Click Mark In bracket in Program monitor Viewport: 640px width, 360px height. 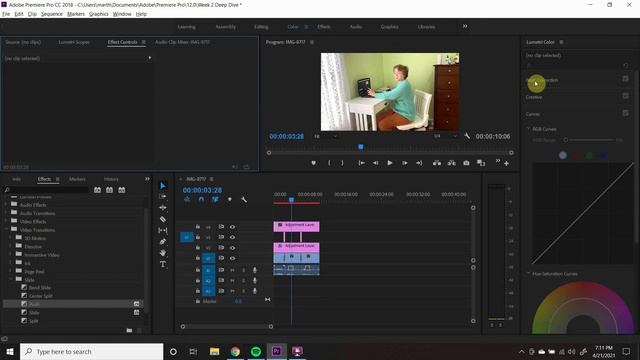point(329,163)
